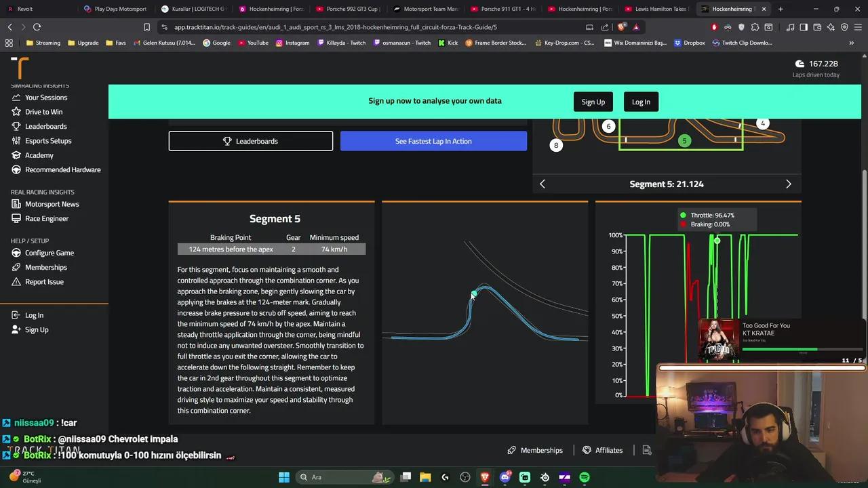Screen dimensions: 868x488
Task: Open the Kick bookmark
Action: (448, 43)
